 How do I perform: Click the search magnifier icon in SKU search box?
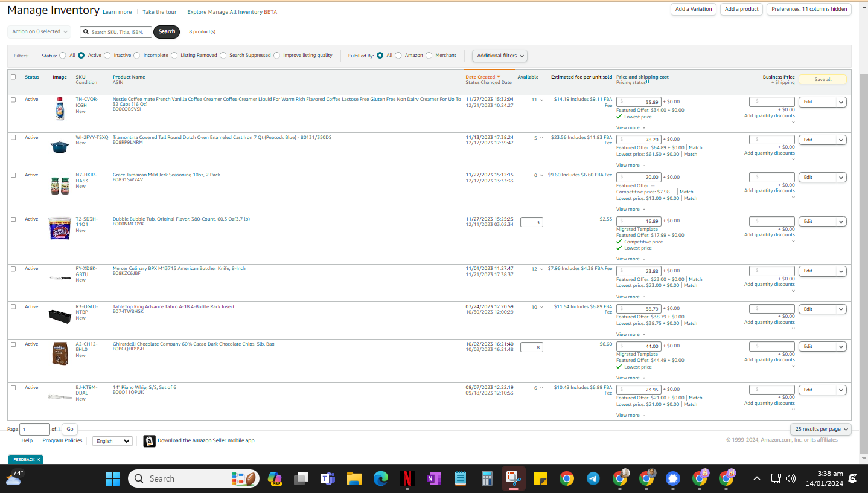pos(86,32)
